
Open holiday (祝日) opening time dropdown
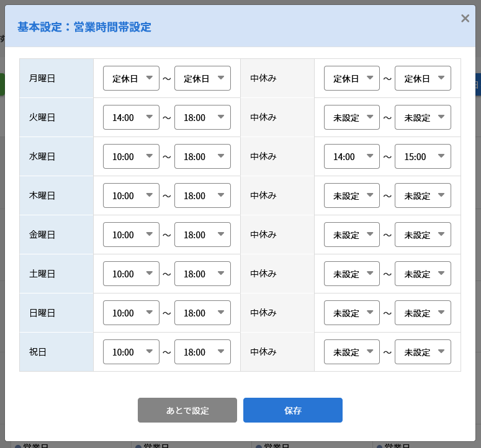click(131, 352)
